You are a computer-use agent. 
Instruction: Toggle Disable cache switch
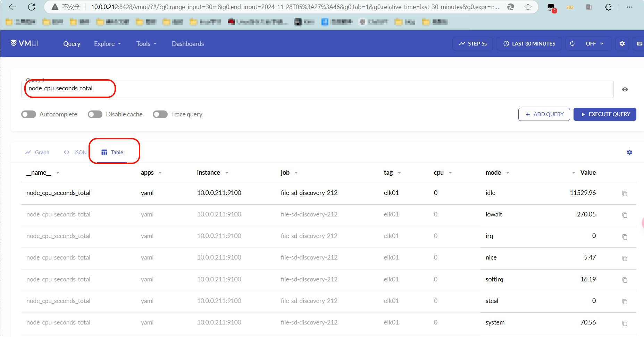(x=95, y=114)
